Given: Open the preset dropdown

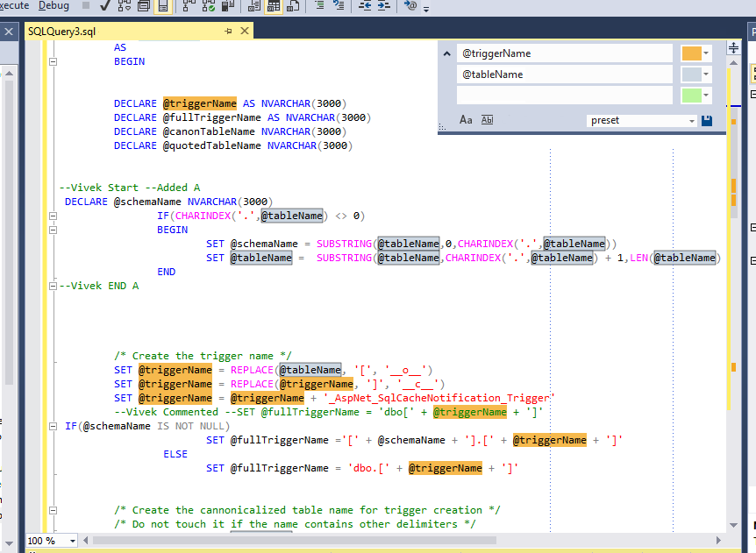Looking at the screenshot, I should [642, 120].
